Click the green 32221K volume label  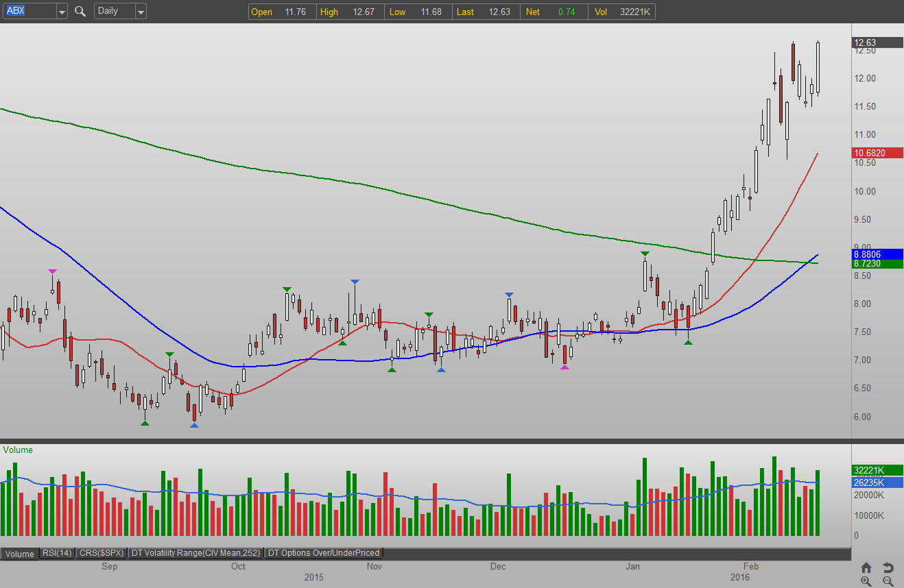pyautogui.click(x=877, y=470)
